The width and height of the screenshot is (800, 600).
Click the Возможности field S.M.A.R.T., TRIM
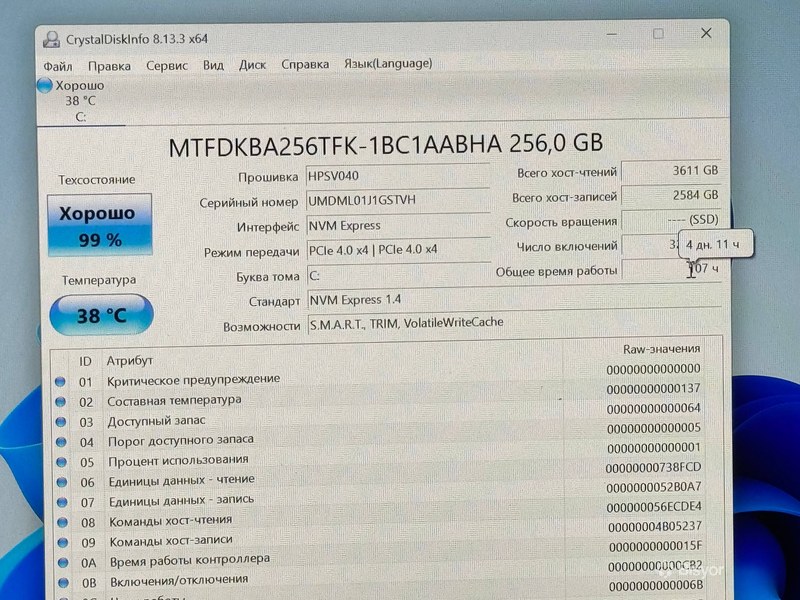515,322
